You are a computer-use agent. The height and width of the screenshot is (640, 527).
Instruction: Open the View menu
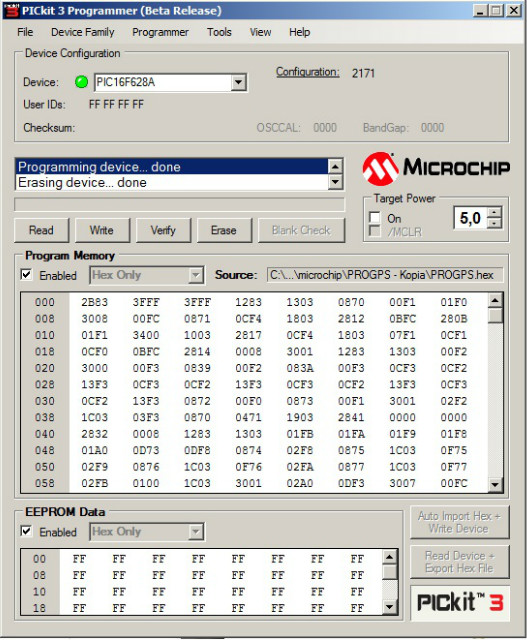[260, 32]
